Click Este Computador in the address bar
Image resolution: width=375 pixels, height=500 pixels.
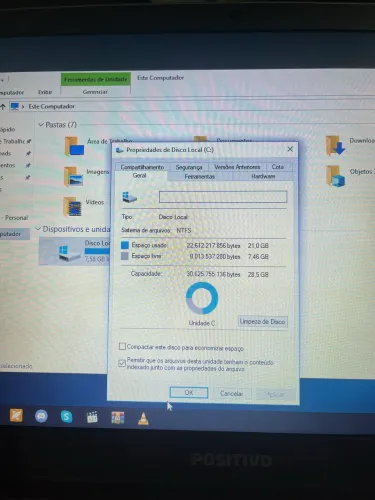click(52, 106)
